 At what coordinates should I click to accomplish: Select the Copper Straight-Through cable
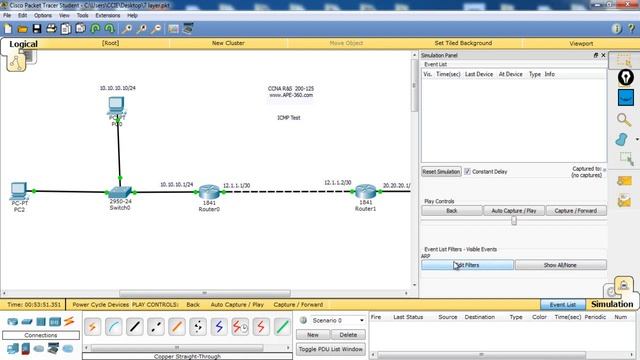[135, 327]
